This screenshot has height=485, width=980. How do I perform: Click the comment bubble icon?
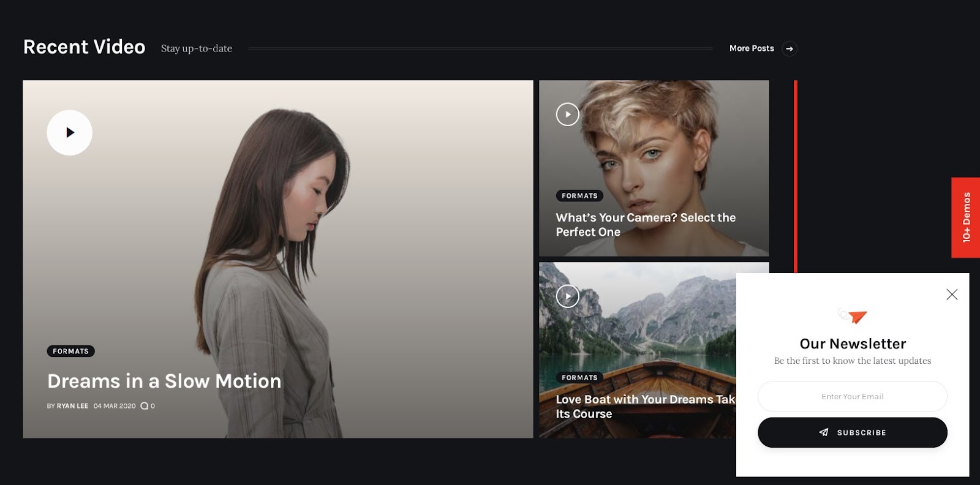click(144, 406)
